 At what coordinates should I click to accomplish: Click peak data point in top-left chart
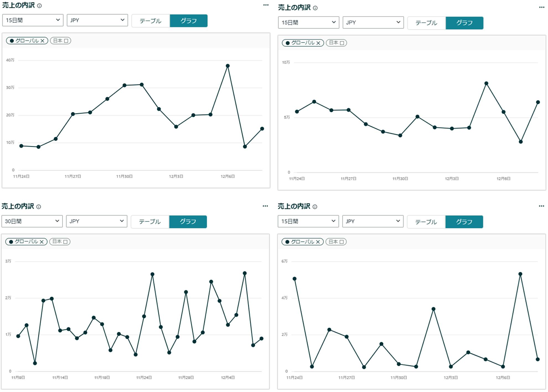[x=228, y=66]
